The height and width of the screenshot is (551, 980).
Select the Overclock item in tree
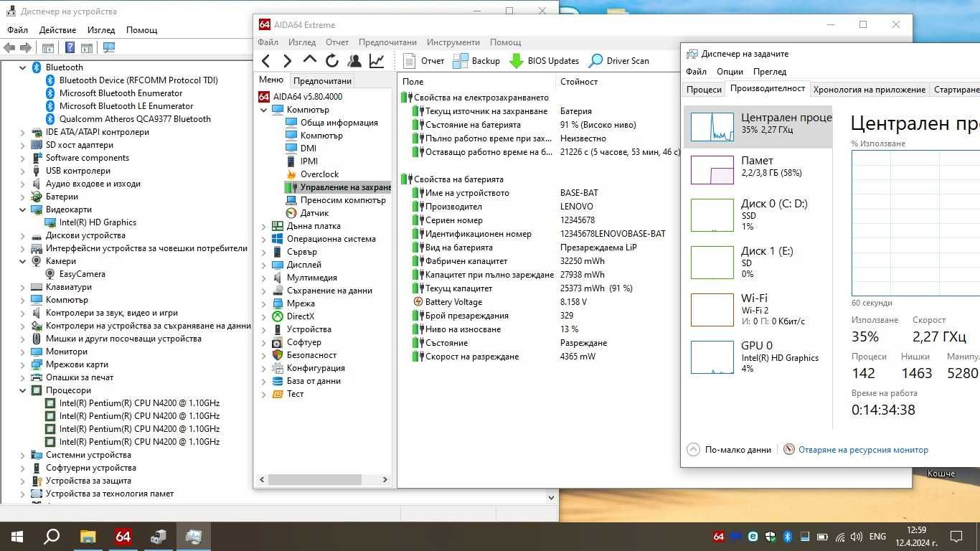pyautogui.click(x=319, y=174)
